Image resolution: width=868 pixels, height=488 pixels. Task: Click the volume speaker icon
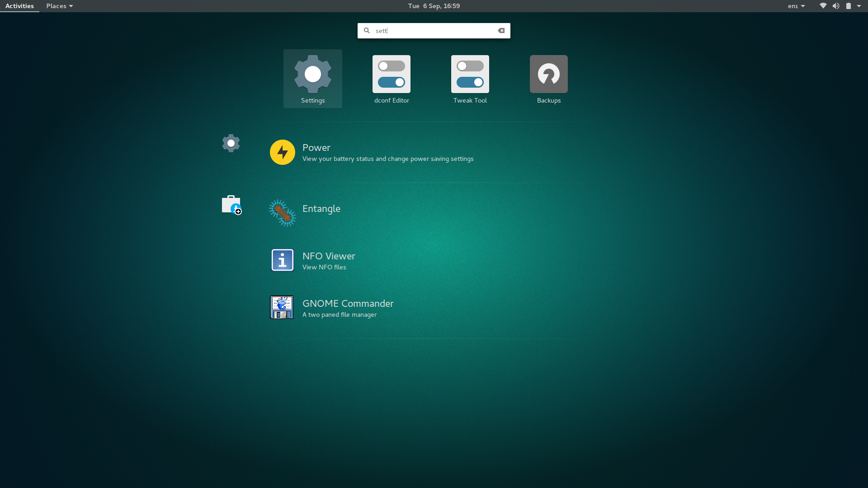pyautogui.click(x=836, y=6)
